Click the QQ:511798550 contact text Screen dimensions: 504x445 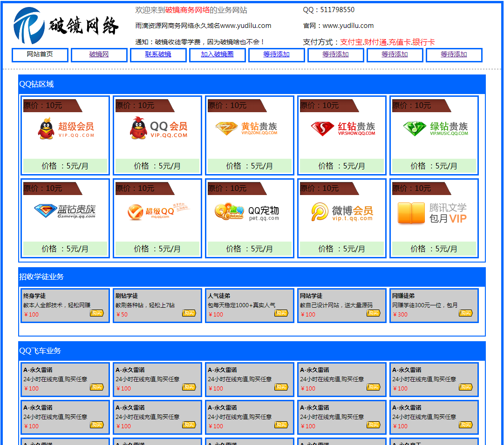pyautogui.click(x=328, y=10)
